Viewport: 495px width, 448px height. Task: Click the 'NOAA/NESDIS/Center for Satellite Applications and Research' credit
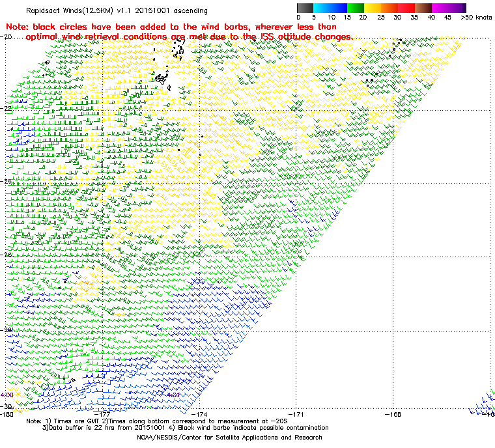(x=229, y=438)
